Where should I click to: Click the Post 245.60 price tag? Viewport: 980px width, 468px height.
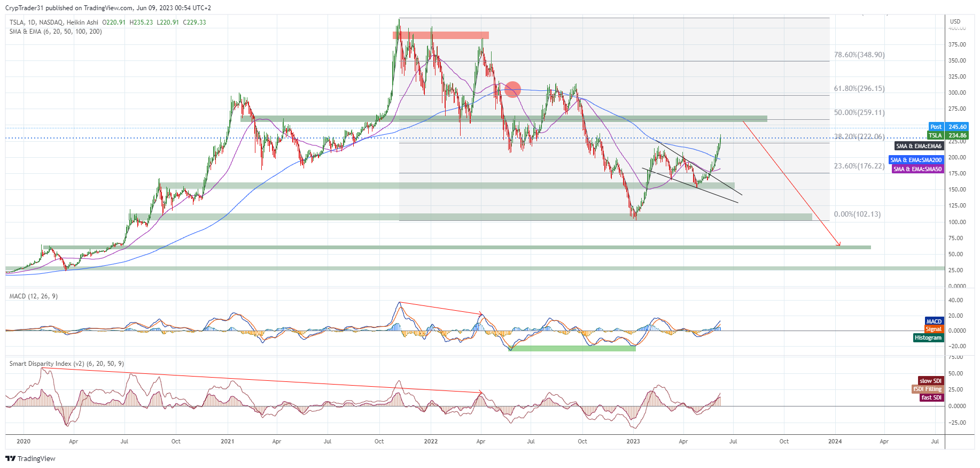948,127
